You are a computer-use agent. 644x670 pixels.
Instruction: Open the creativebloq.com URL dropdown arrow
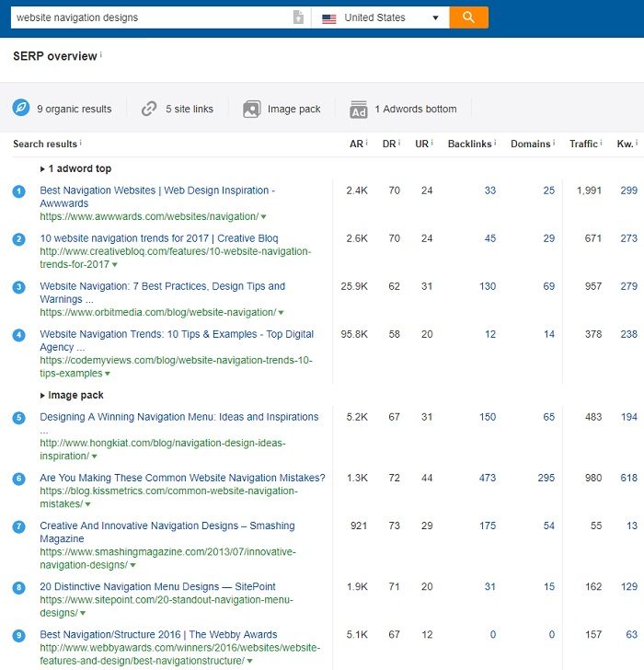[114, 265]
